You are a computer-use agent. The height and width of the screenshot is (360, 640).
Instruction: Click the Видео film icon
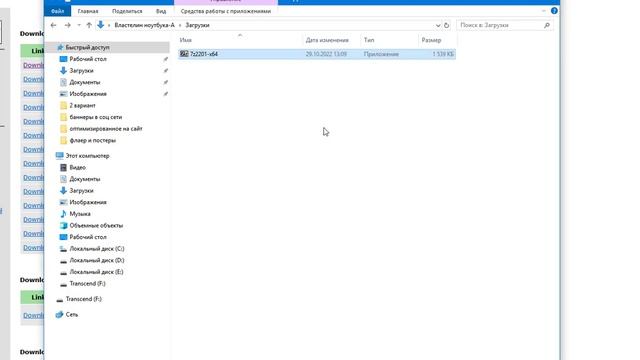point(63,167)
